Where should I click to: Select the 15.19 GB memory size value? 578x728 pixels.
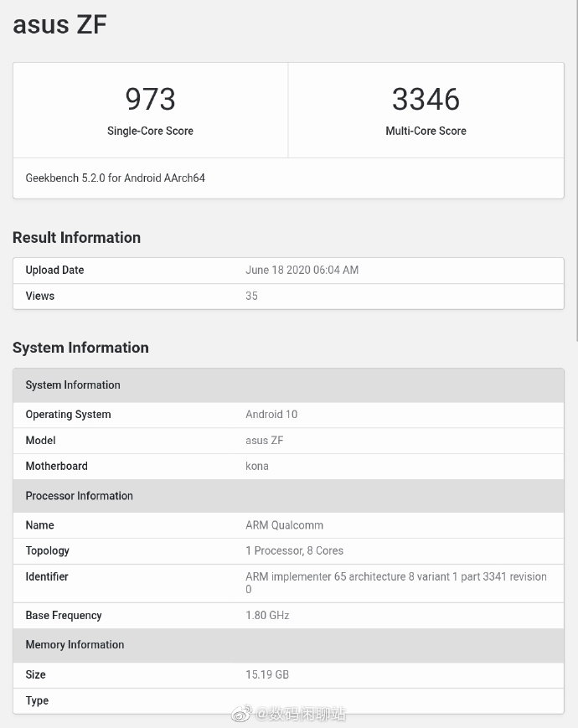[x=267, y=674]
